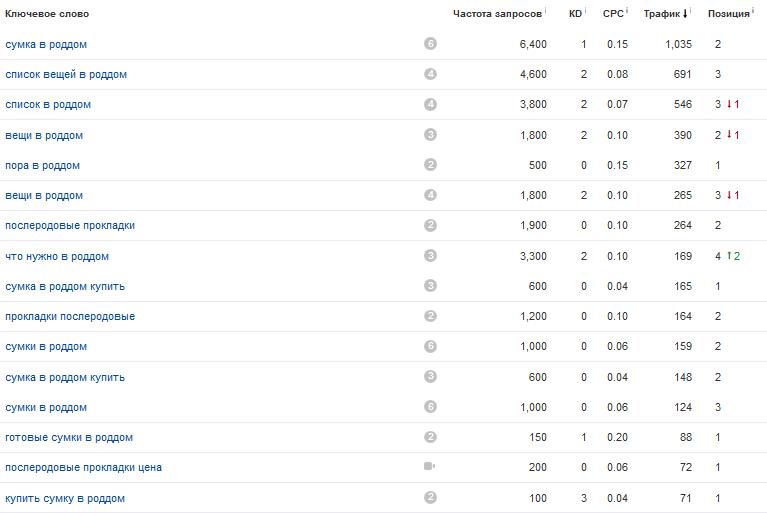The image size is (767, 513).
Task: Sort table by CPC column header
Action: (x=613, y=14)
